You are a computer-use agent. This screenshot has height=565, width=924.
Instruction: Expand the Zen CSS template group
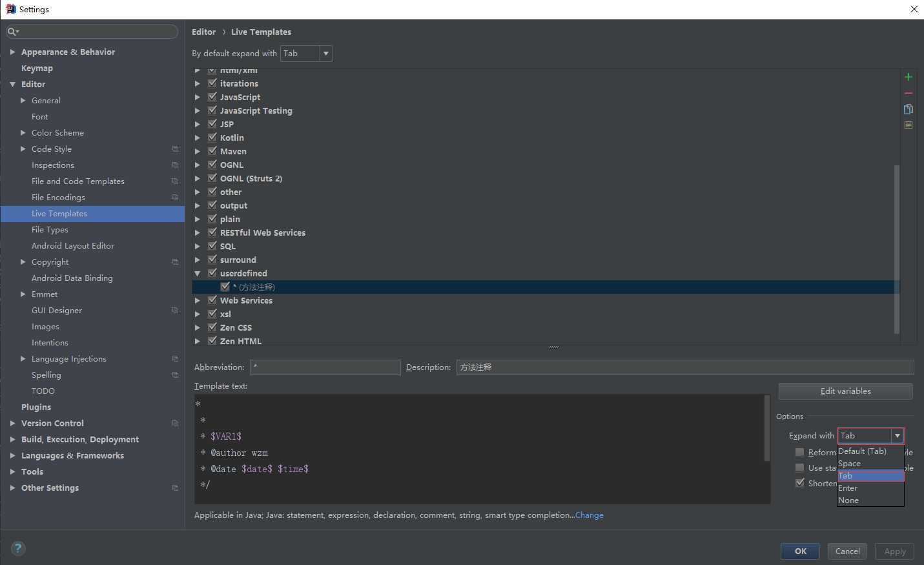(x=198, y=328)
